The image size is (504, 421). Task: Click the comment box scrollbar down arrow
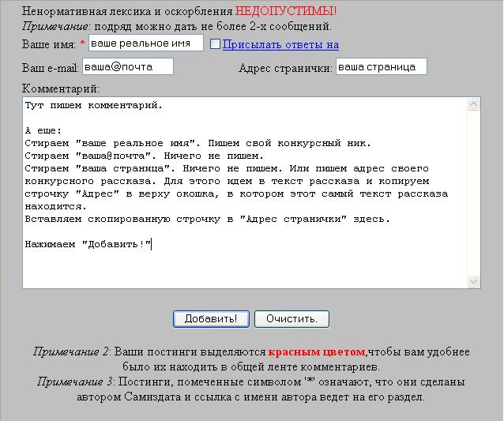click(474, 282)
